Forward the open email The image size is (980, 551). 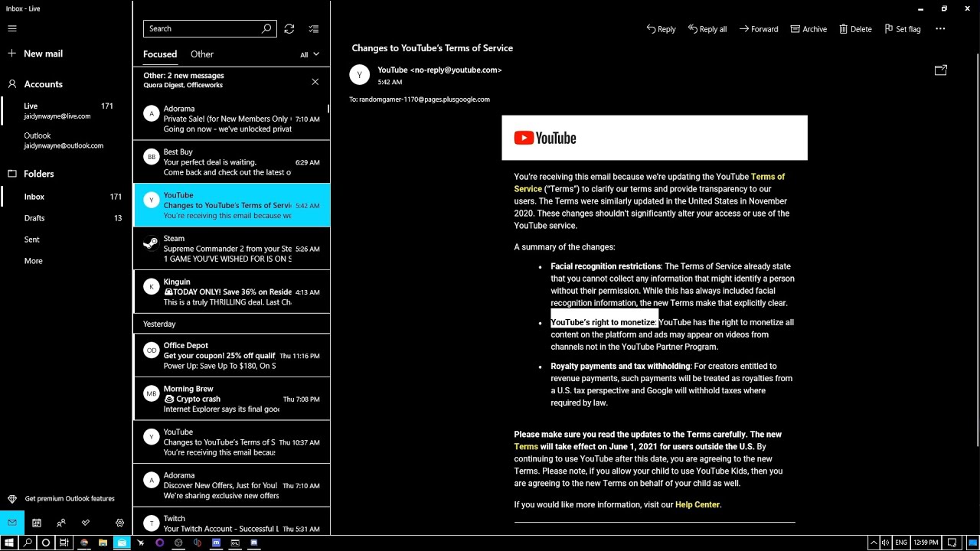point(759,29)
